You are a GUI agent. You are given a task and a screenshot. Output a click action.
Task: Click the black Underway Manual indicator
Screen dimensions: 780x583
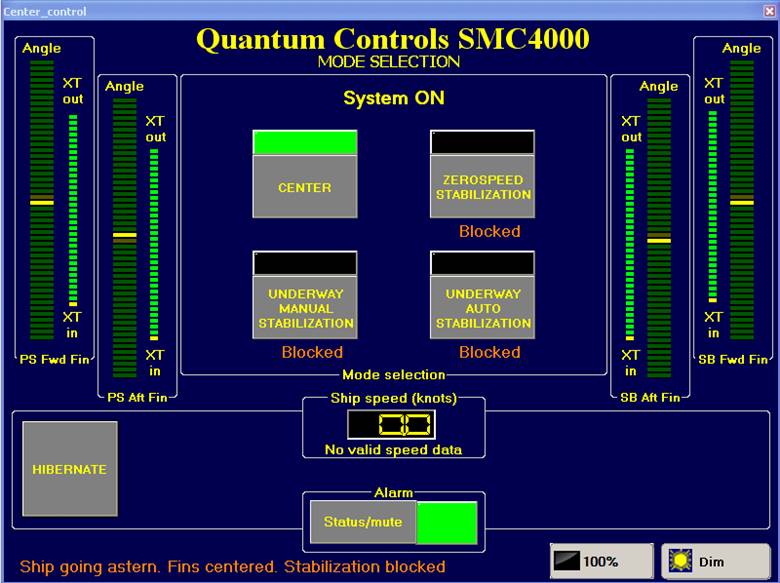[305, 264]
